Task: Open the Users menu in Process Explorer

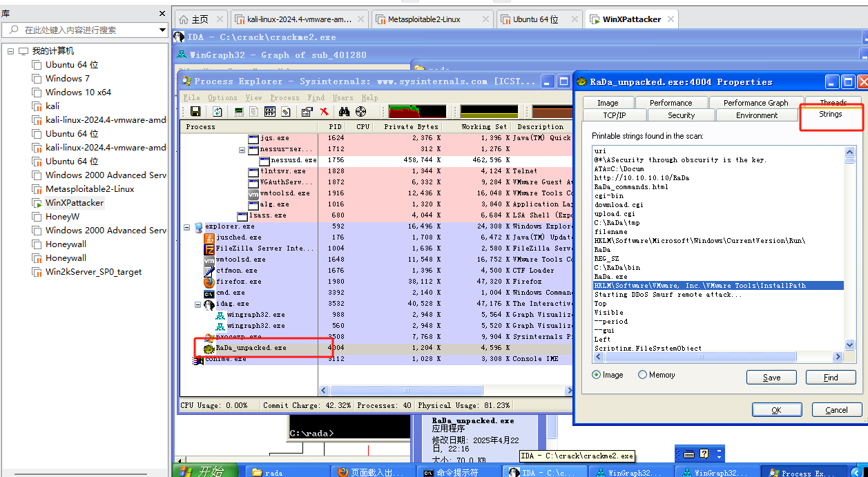Action: coord(343,98)
